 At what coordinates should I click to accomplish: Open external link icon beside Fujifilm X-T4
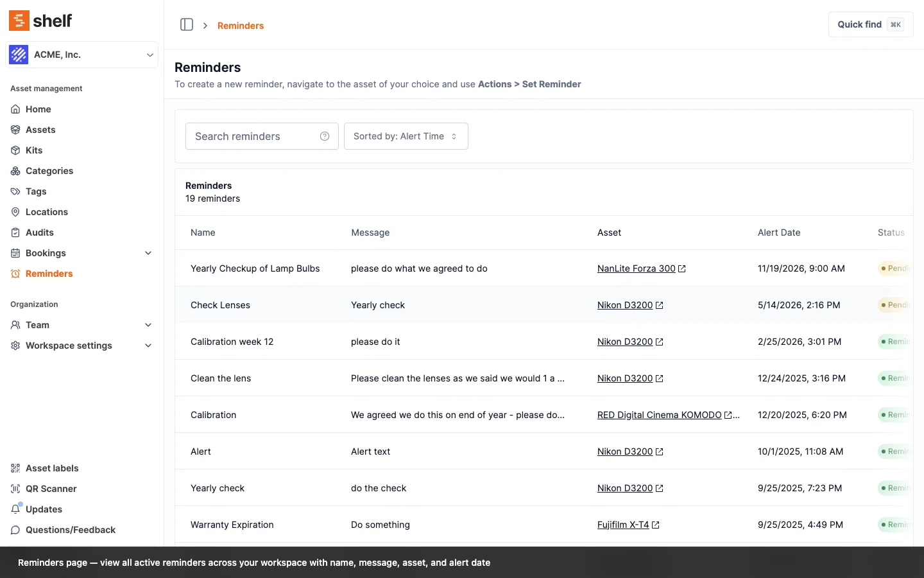(x=656, y=525)
